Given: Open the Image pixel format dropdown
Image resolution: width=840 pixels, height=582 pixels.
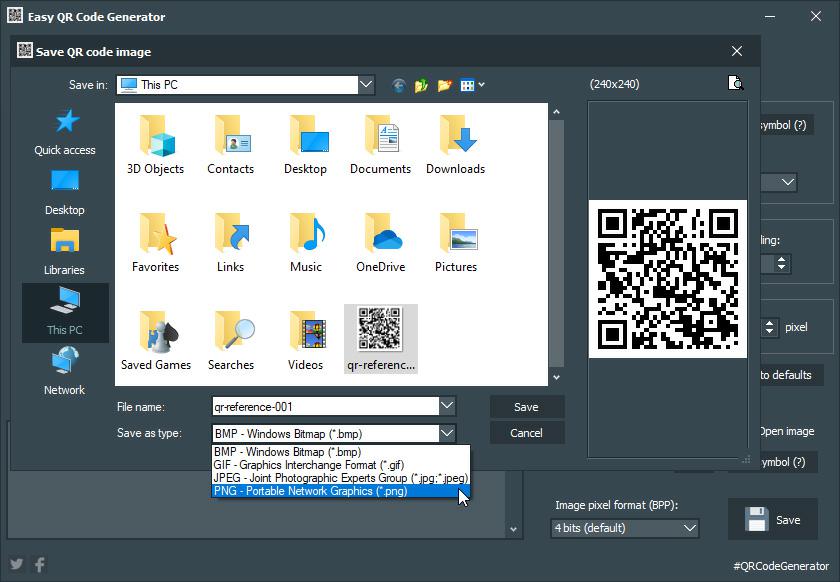Looking at the screenshot, I should point(625,528).
